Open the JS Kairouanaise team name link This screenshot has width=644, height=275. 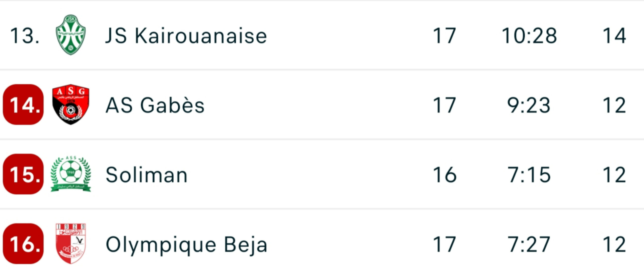point(186,36)
